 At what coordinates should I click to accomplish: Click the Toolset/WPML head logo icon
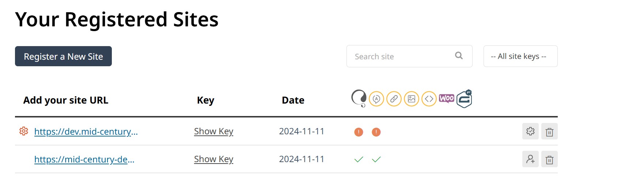pyautogui.click(x=359, y=98)
